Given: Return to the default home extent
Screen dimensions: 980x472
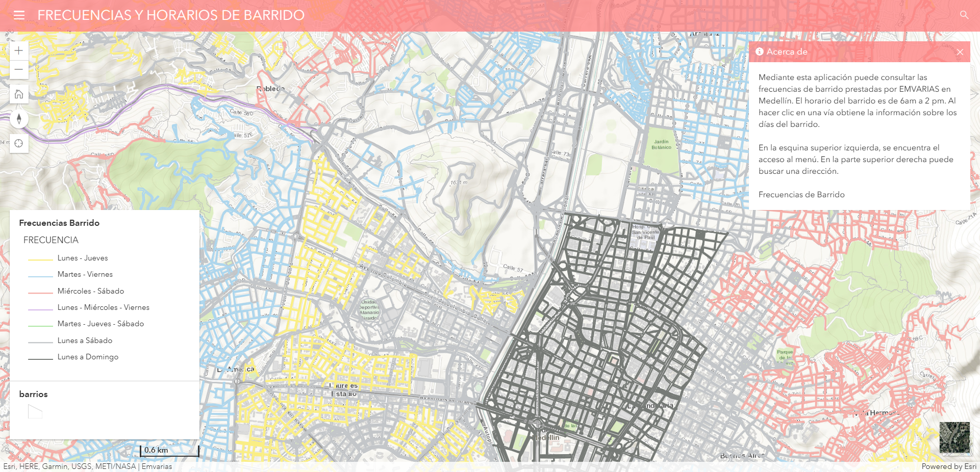Looking at the screenshot, I should (19, 94).
